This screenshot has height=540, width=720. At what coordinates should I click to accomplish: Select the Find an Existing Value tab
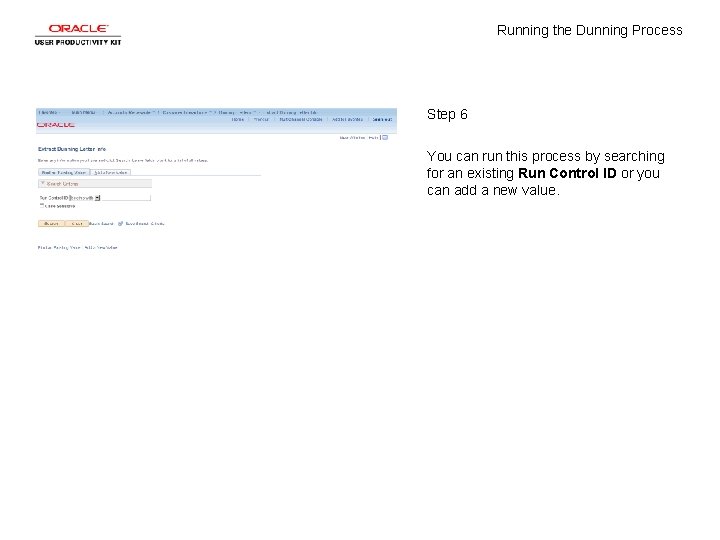click(x=64, y=173)
